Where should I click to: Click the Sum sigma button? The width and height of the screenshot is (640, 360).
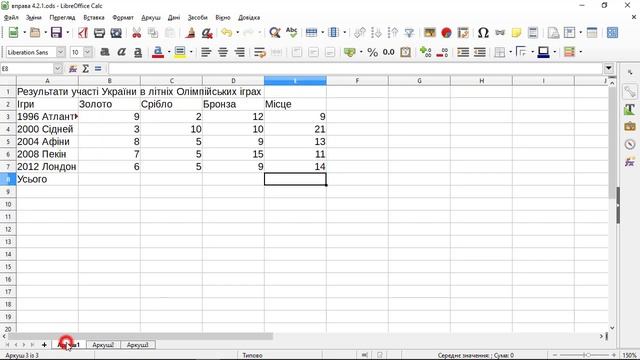click(85, 69)
